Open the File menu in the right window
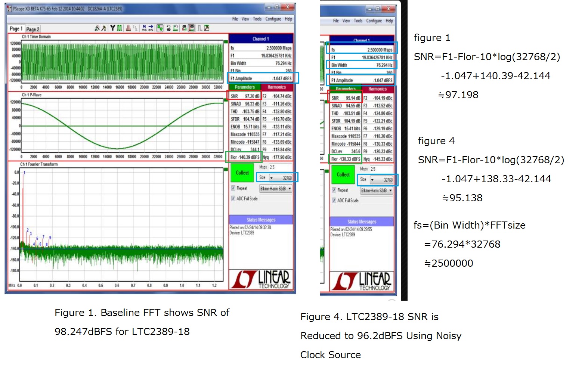 click(336, 21)
